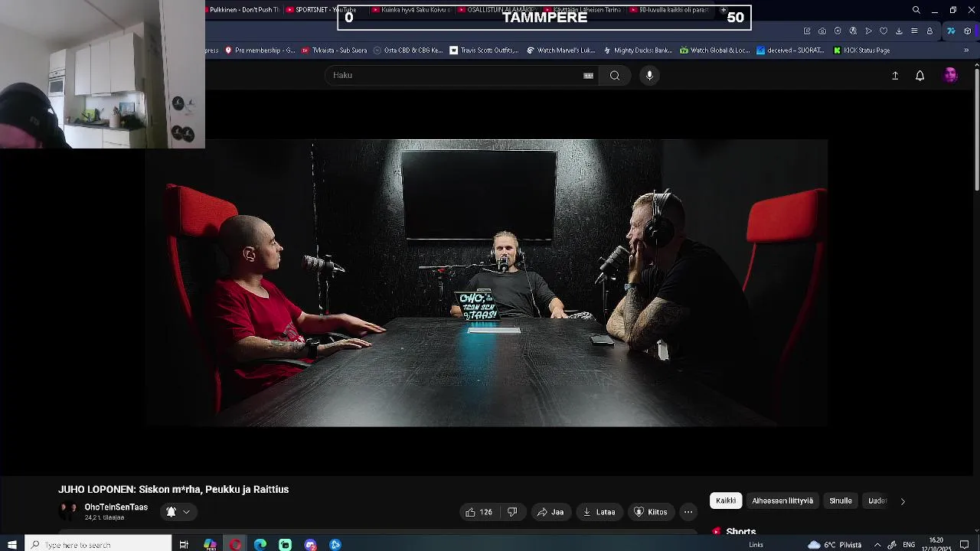Show hidden system tray icons chevron

coord(877,544)
